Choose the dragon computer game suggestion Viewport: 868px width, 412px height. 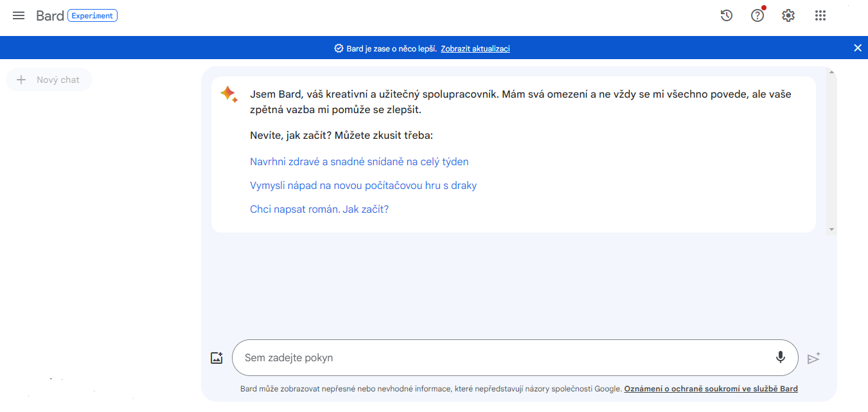point(363,186)
